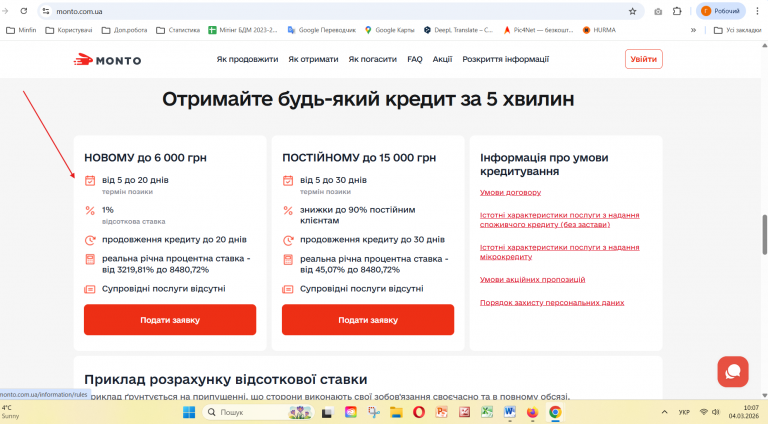
Task: Reload the page with the refresh icon
Action: (x=24, y=11)
